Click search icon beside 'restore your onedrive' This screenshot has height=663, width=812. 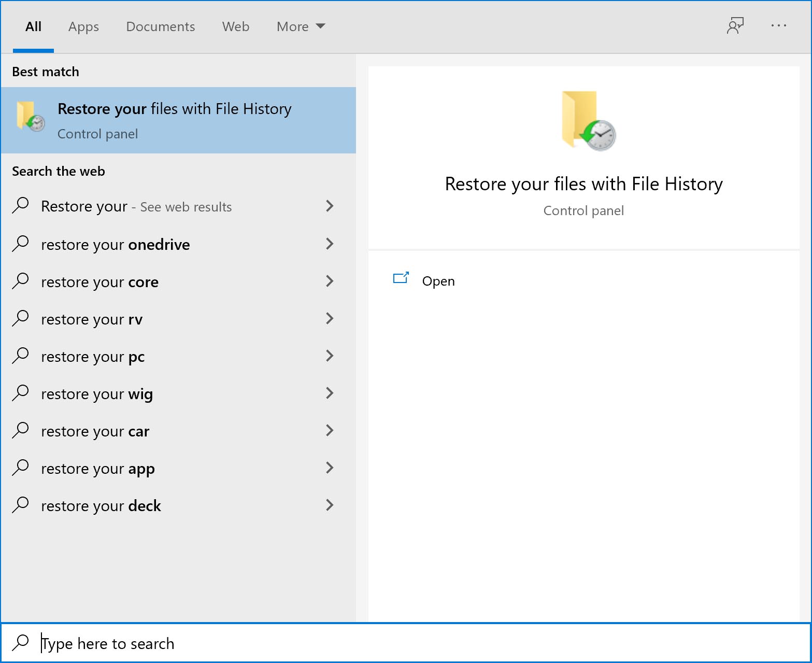[x=20, y=243]
